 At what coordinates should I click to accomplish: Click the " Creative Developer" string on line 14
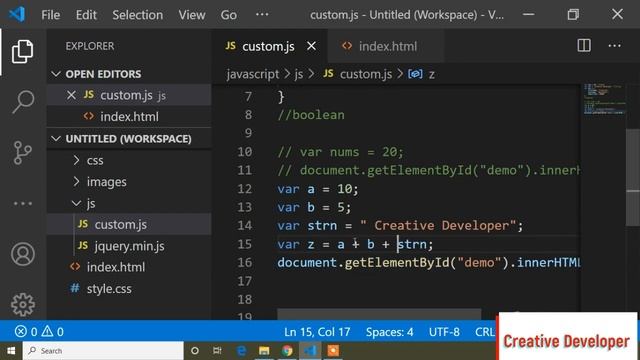click(x=439, y=226)
